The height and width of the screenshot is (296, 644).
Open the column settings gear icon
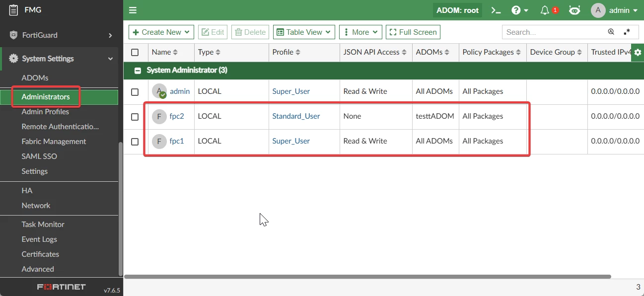[638, 52]
